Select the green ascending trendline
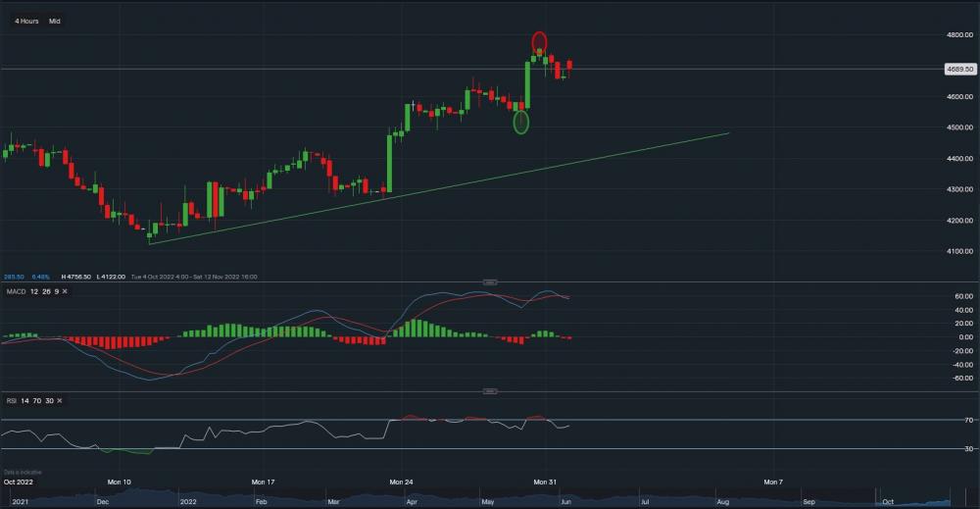Screen dimensions: 980x509 [x=439, y=187]
